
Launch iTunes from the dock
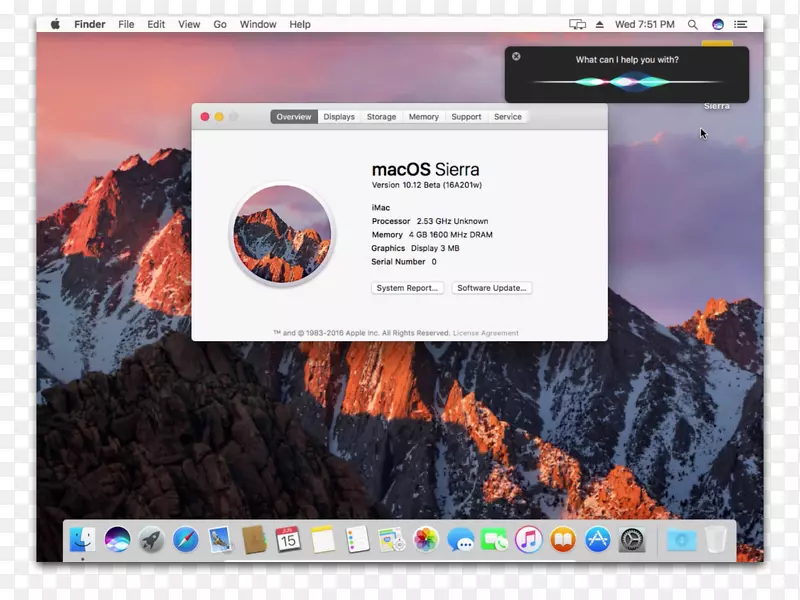[x=528, y=540]
